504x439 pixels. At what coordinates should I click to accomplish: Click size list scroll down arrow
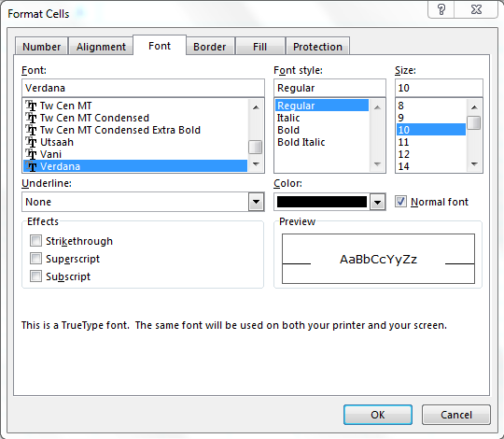(x=474, y=164)
